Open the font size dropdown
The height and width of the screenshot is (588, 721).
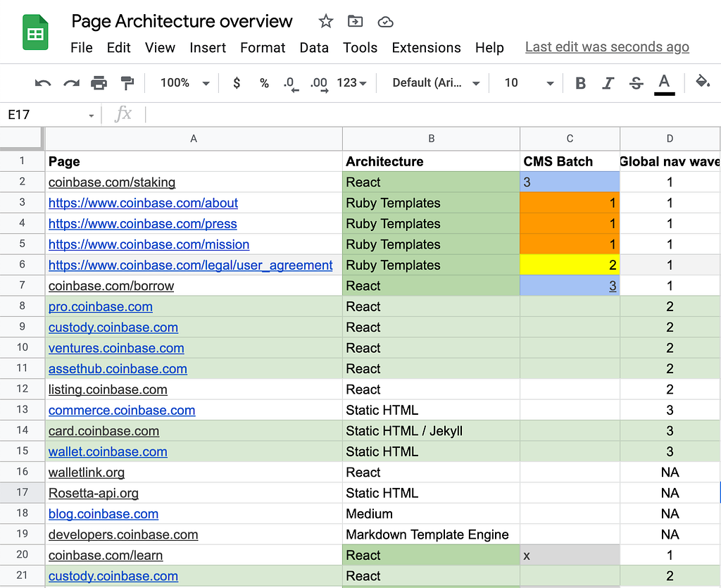point(529,83)
